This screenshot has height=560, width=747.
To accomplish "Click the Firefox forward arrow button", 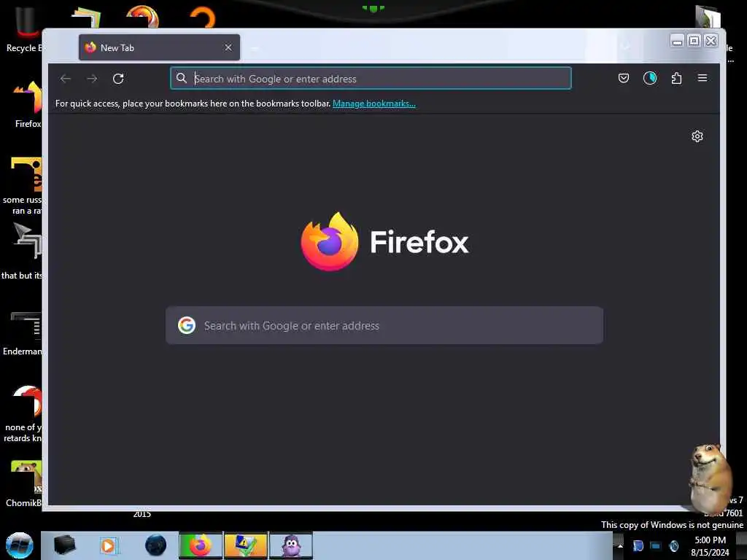I will 92,79.
